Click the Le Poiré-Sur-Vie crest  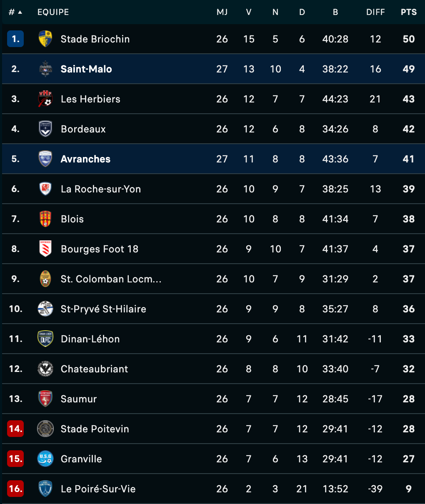pos(45,489)
